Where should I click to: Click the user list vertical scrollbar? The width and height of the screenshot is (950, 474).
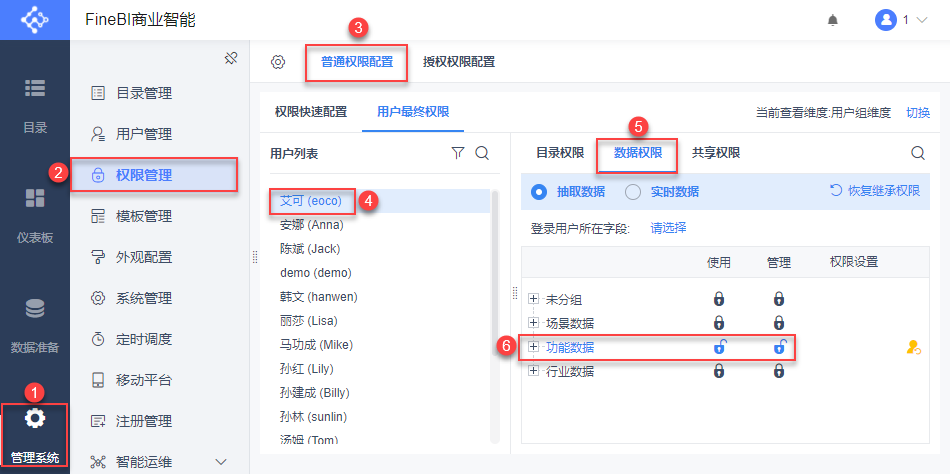click(495, 300)
